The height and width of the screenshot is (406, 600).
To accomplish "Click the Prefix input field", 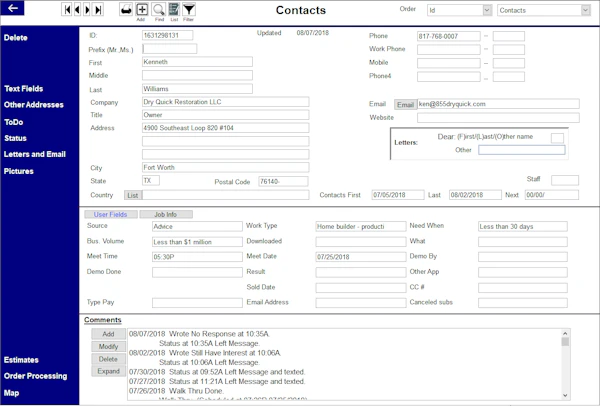I will click(170, 49).
